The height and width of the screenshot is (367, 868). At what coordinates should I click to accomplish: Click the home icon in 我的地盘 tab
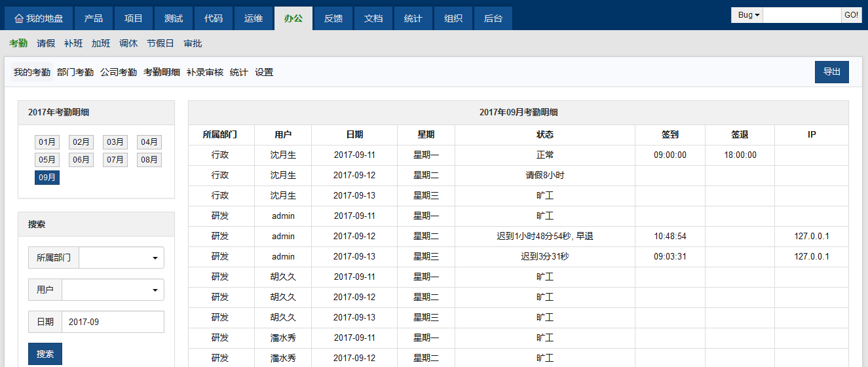(x=18, y=18)
